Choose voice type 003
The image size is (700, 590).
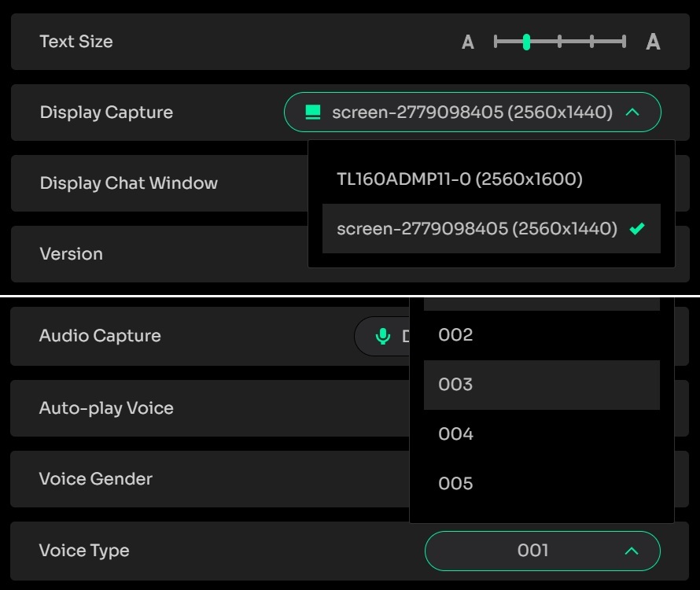pos(542,385)
